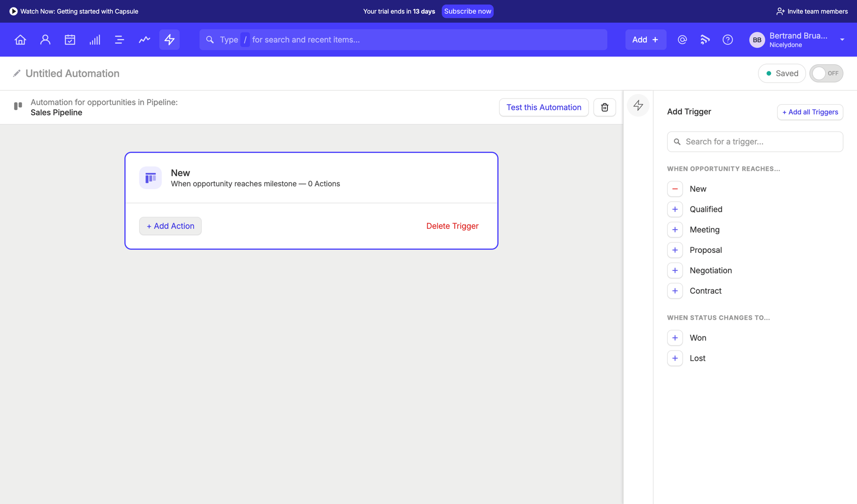Select the Reports trend line icon

click(144, 40)
